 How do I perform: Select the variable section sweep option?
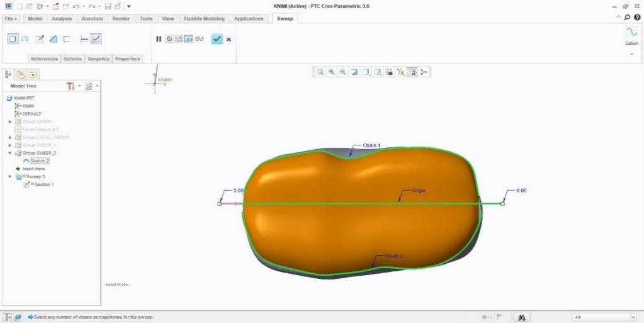coord(96,39)
